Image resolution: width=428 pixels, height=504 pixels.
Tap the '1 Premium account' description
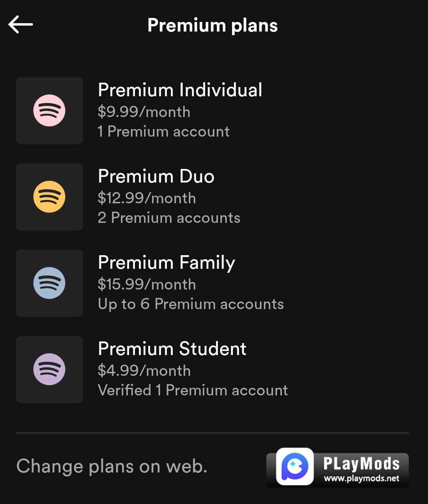[x=164, y=131]
